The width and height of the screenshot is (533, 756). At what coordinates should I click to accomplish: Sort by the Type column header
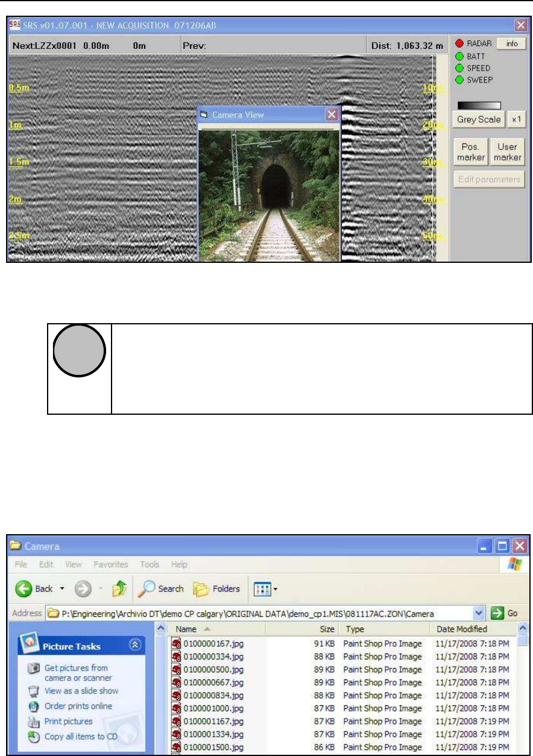pos(386,628)
